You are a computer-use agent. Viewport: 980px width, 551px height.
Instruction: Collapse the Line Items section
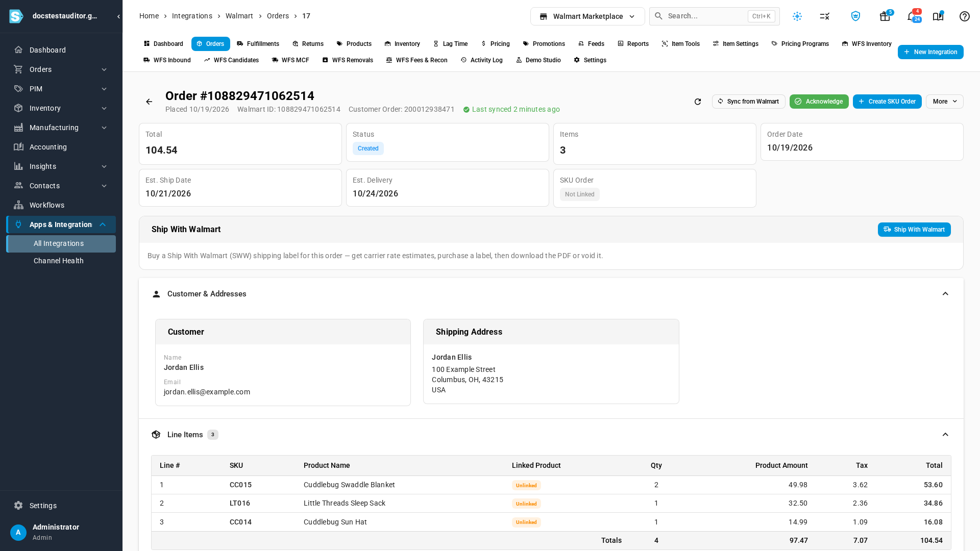click(945, 435)
